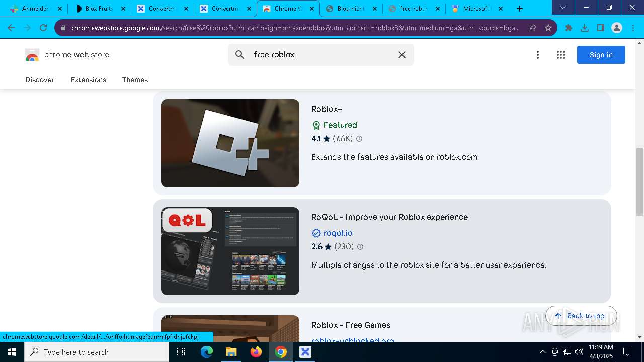This screenshot has height=362, width=644.
Task: Clear the search box with X icon
Action: coord(402,55)
